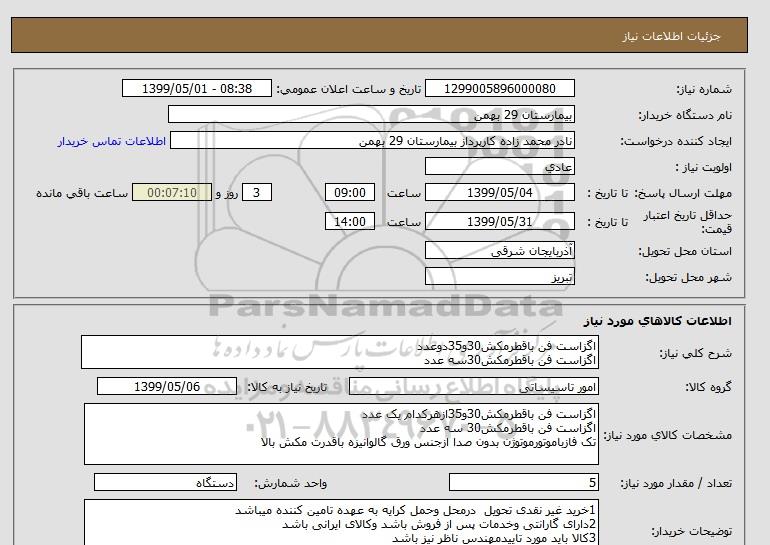Click the label شرح کلی نیاز

[x=695, y=354]
